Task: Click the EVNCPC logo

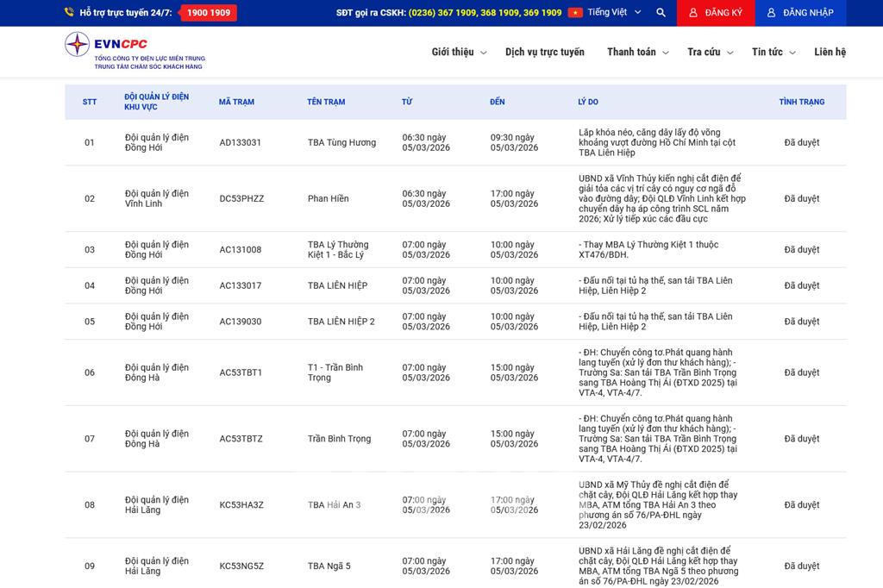Action: [134, 52]
